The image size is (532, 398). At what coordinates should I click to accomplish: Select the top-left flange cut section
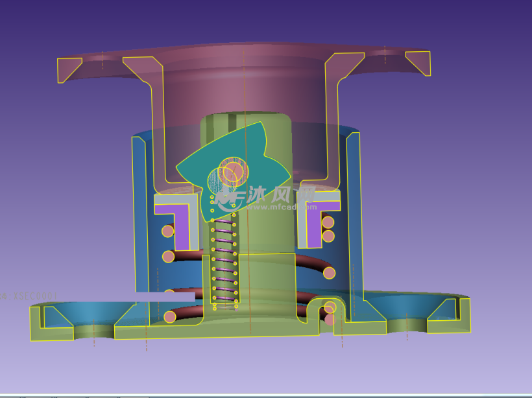pyautogui.click(x=68, y=68)
